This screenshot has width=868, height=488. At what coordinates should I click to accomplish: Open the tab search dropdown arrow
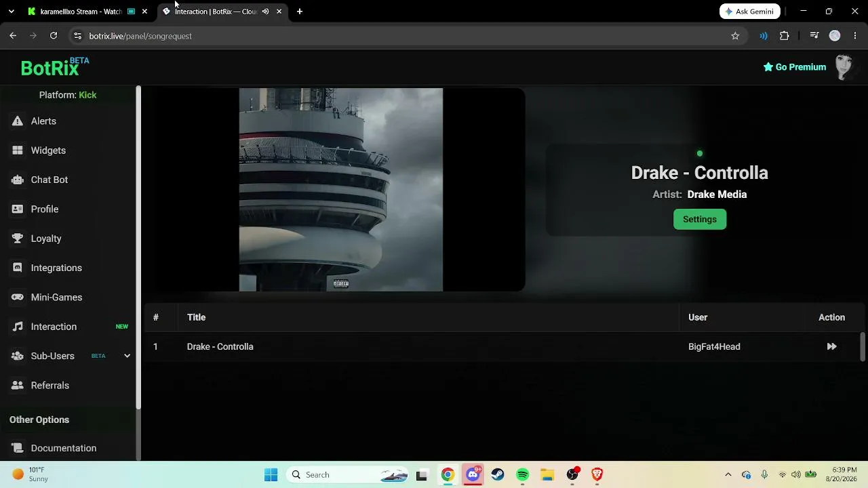tap(11, 12)
